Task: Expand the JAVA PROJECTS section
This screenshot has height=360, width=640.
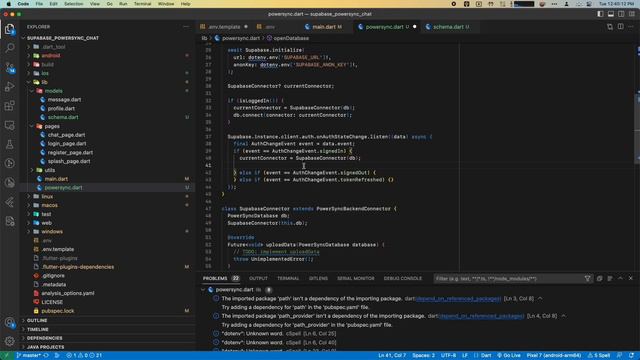Action: click(45, 347)
